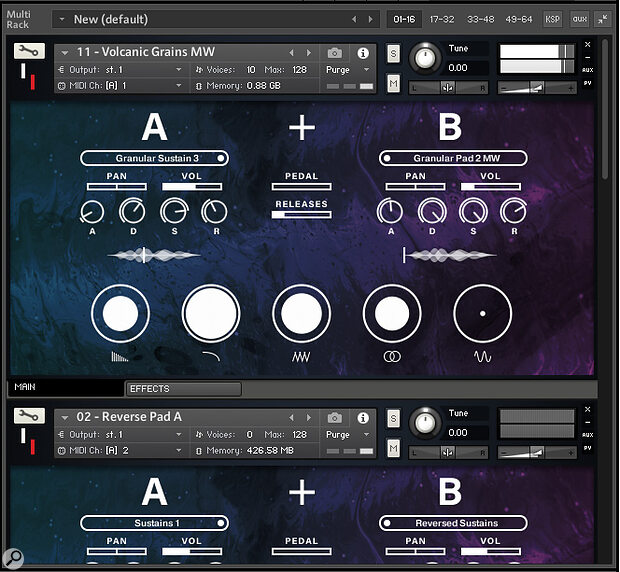
Task: Open the Purge dropdown for Volcanic Grains MW
Action: pyautogui.click(x=367, y=70)
